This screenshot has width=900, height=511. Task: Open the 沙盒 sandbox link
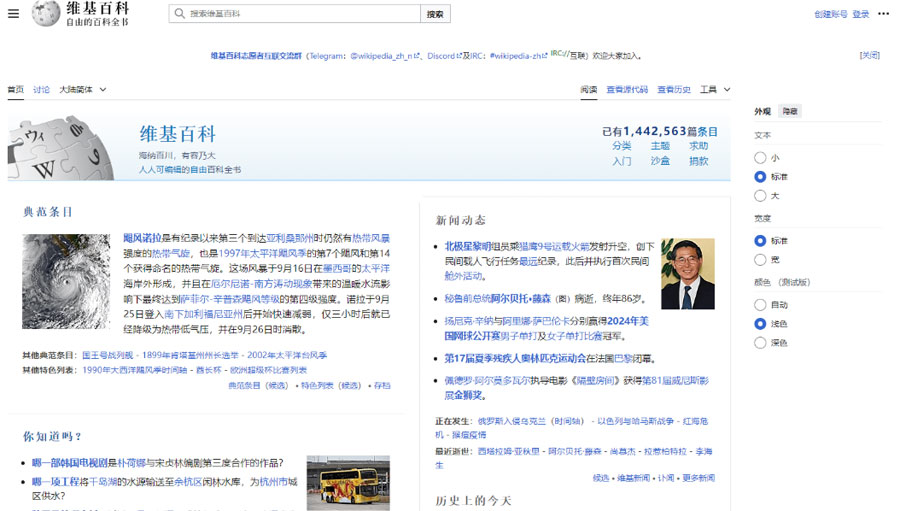660,161
